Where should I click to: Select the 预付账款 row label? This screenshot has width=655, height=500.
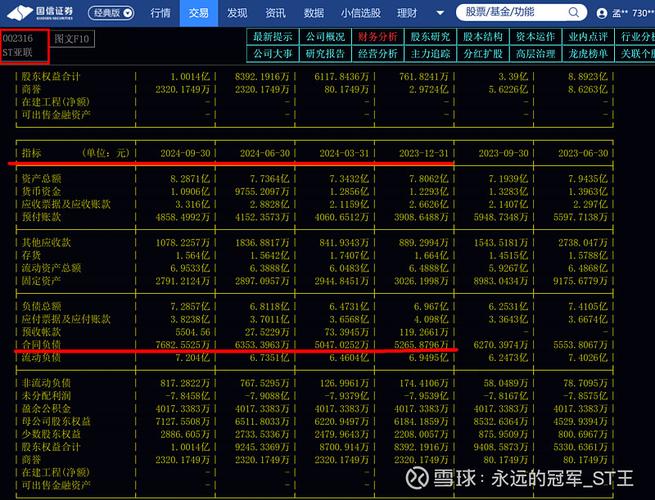41,217
